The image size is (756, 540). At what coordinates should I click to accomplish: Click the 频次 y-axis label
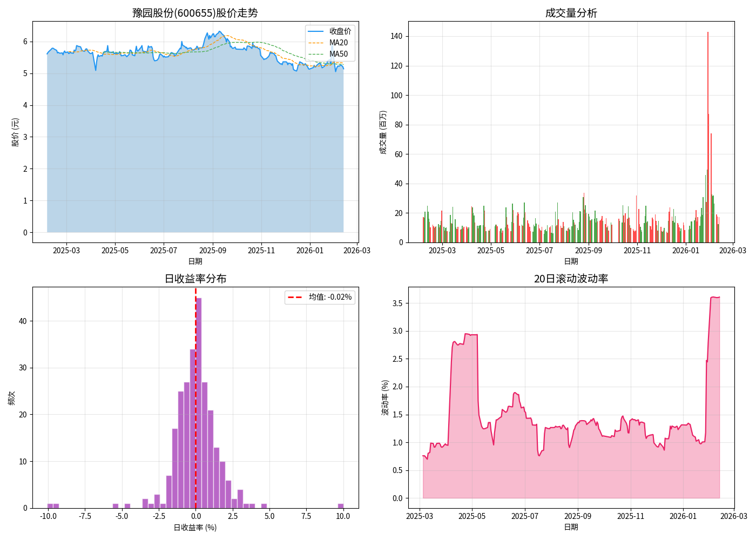12,398
